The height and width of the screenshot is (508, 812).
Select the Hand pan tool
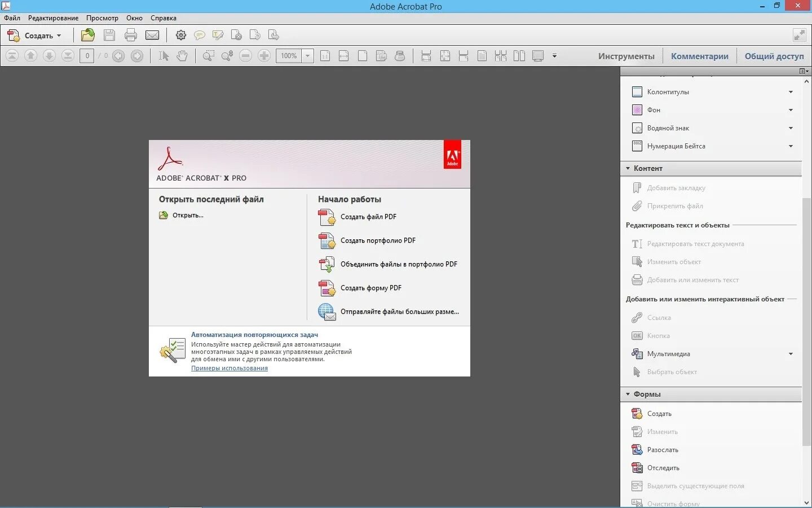pyautogui.click(x=182, y=56)
